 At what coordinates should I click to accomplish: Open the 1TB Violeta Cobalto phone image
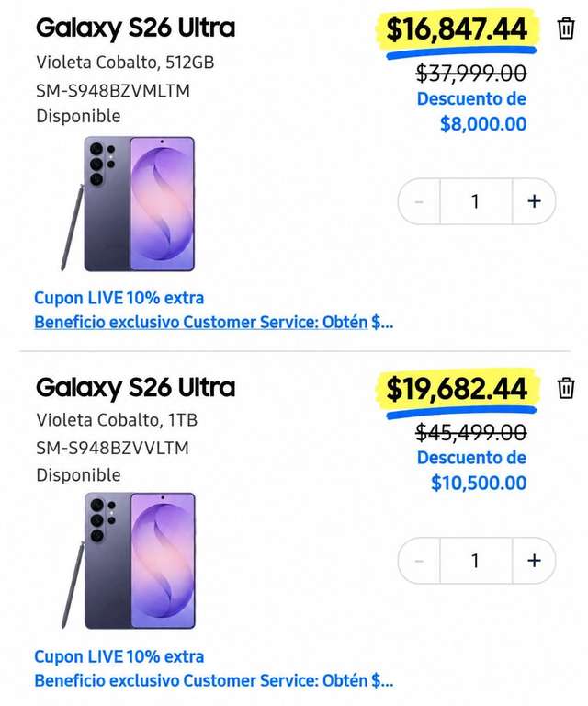(129, 561)
